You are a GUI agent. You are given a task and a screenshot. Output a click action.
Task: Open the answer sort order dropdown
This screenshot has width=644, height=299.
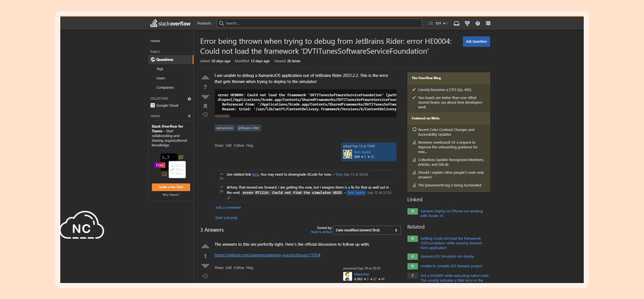367,230
